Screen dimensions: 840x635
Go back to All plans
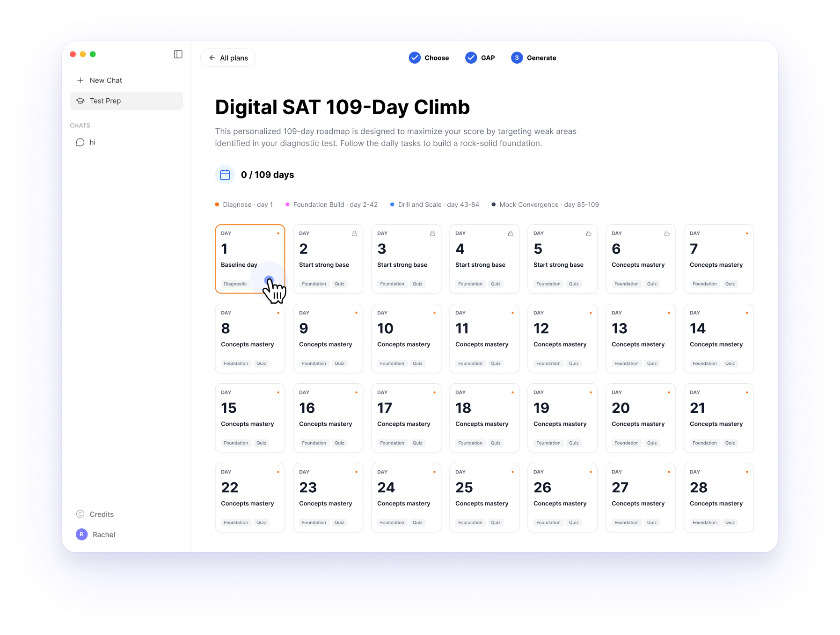pos(228,58)
